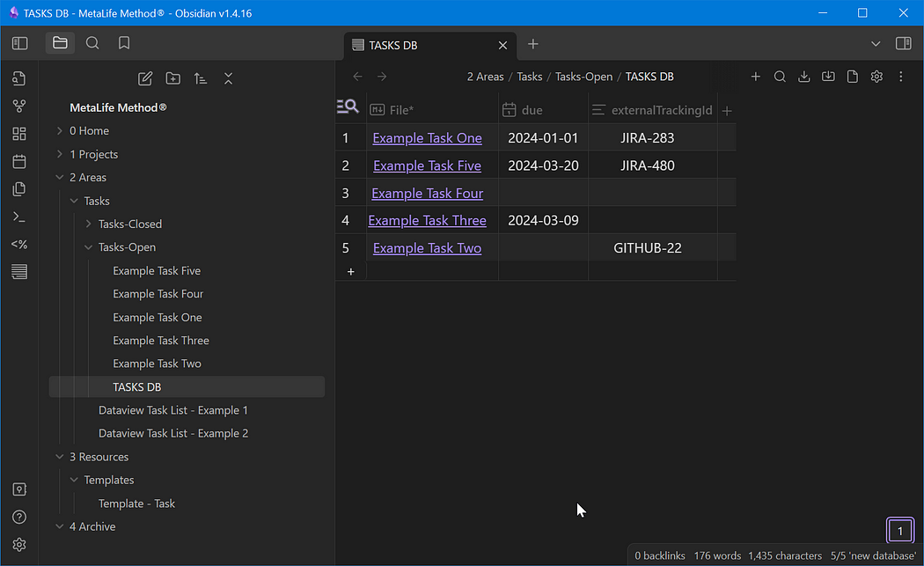Add a new column to the table
The height and width of the screenshot is (566, 924).
pos(727,111)
